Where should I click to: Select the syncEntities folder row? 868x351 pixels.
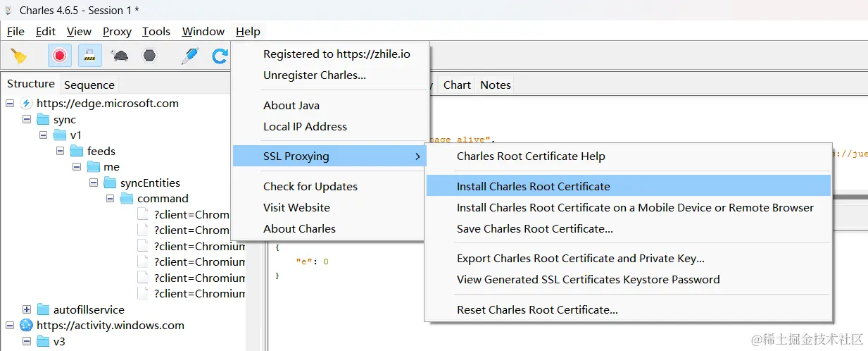click(150, 183)
